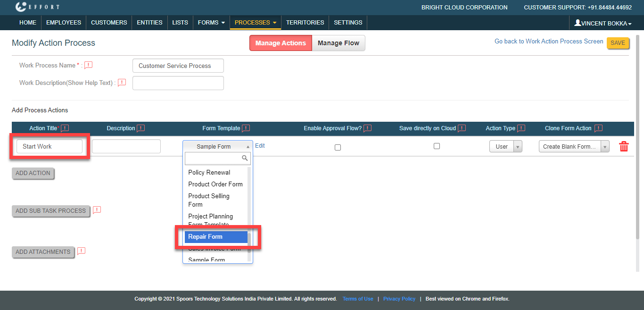
Task: Follow Go back to Work Action Process link
Action: tap(549, 42)
